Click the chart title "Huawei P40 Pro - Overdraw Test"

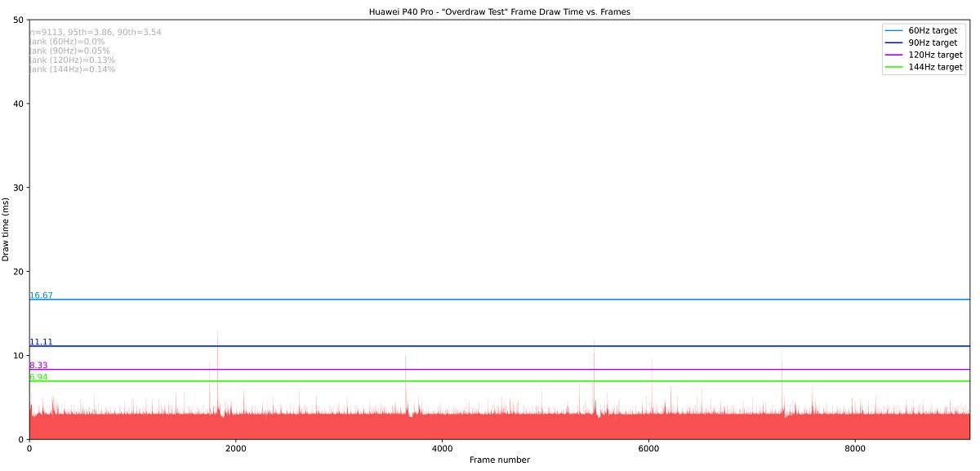tap(499, 12)
